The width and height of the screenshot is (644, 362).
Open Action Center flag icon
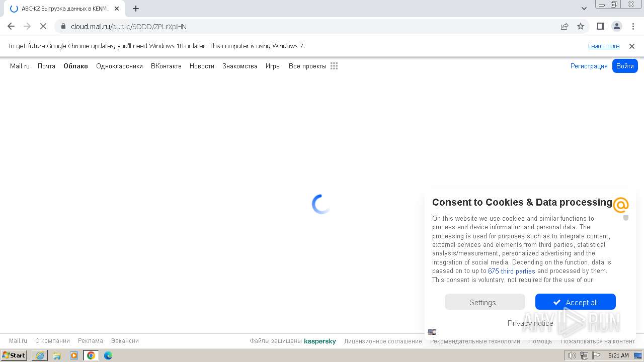(x=596, y=355)
